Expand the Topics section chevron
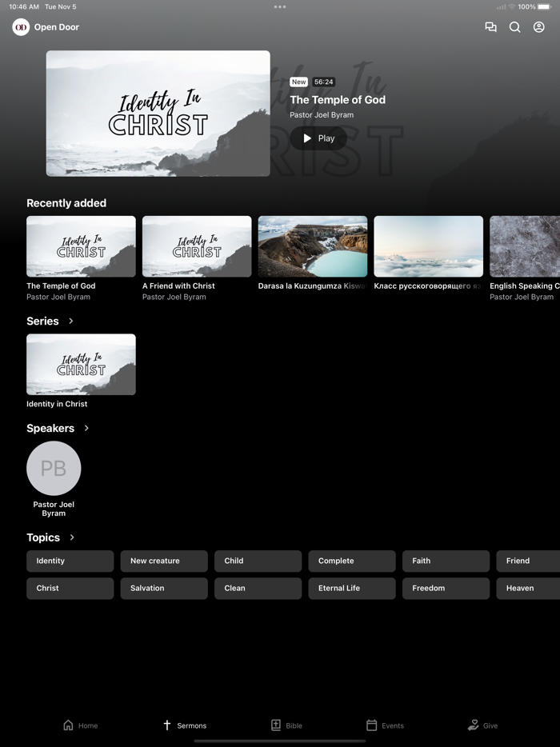Screen dimensions: 560x747 (x=72, y=537)
